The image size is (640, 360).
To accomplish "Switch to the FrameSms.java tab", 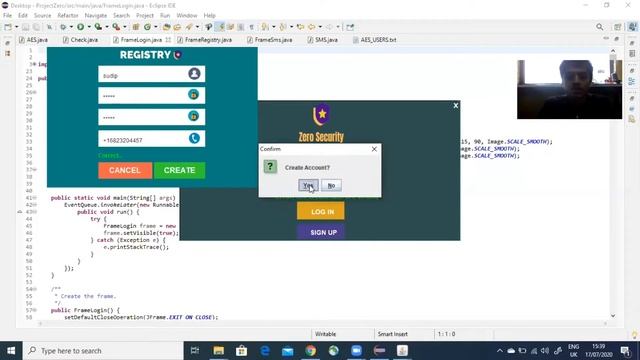I will click(x=269, y=40).
